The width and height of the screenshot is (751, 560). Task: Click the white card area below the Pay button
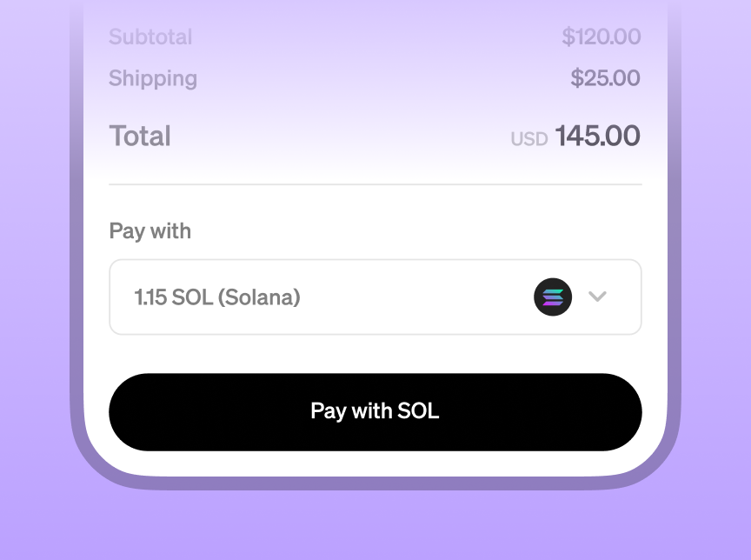(x=375, y=463)
